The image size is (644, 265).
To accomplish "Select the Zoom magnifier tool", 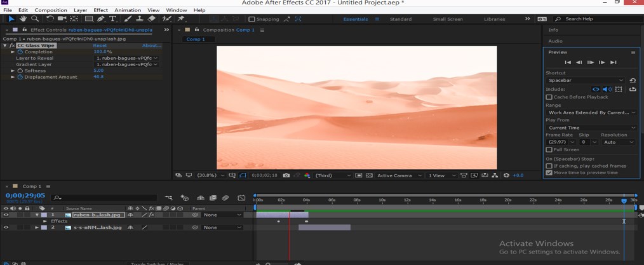I will click(34, 19).
